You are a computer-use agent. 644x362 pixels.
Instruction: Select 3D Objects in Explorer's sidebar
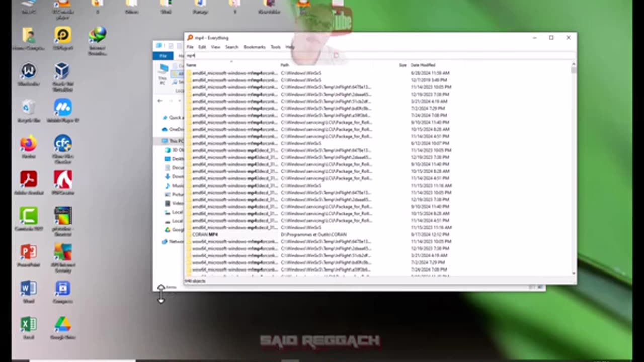(175, 150)
